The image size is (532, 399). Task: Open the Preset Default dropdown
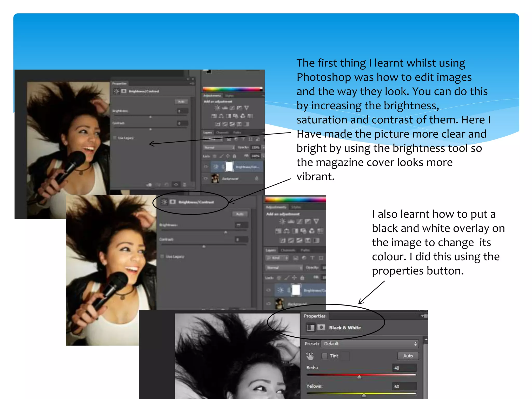[x=369, y=344]
